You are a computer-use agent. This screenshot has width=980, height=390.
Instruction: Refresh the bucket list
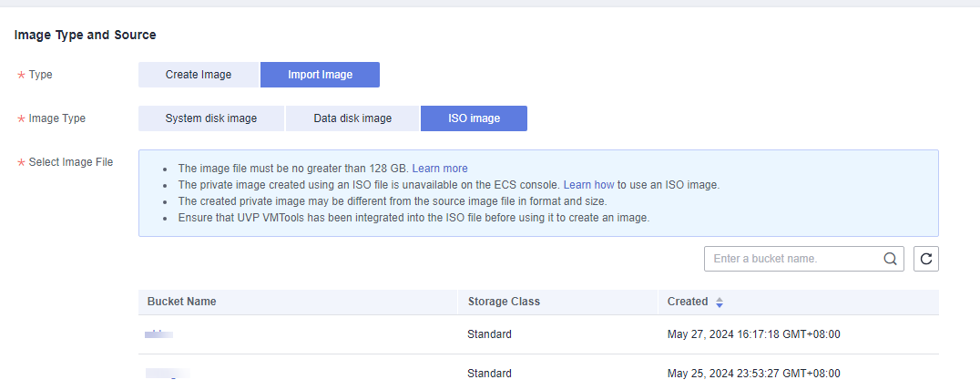(926, 259)
